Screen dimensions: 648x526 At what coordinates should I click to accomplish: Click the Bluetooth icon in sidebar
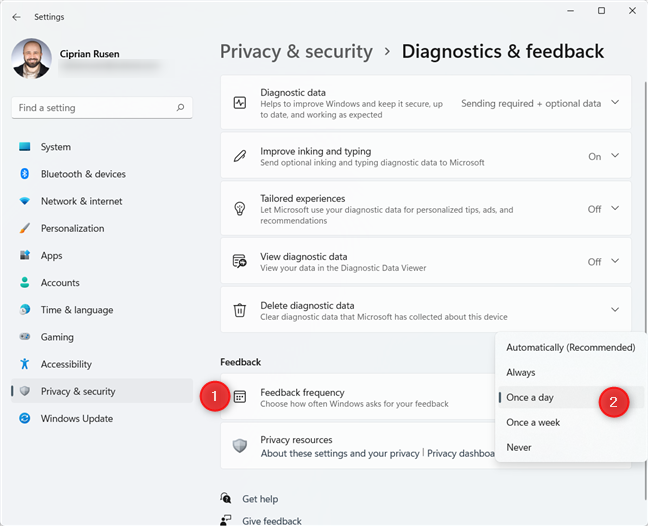point(25,174)
